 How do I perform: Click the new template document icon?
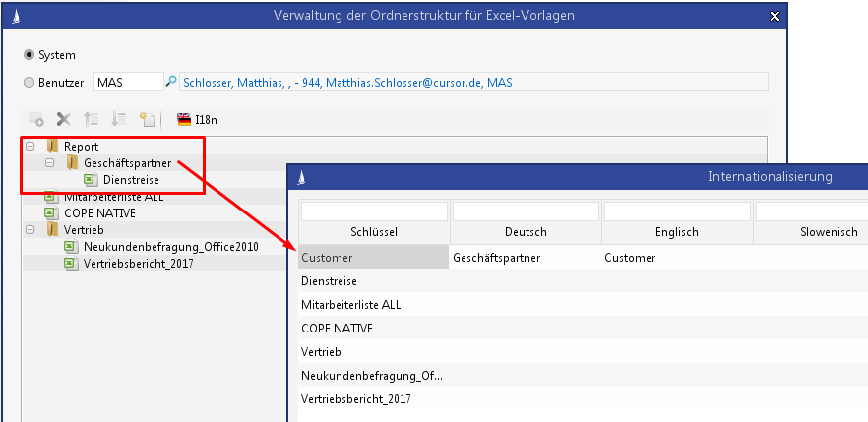(x=147, y=119)
